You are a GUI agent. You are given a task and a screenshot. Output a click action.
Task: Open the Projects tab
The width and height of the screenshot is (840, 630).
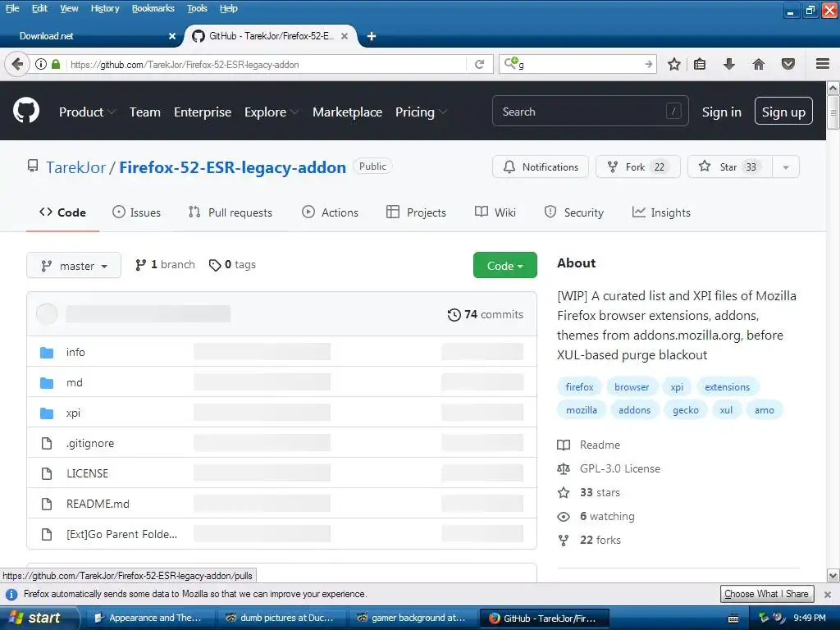click(416, 212)
